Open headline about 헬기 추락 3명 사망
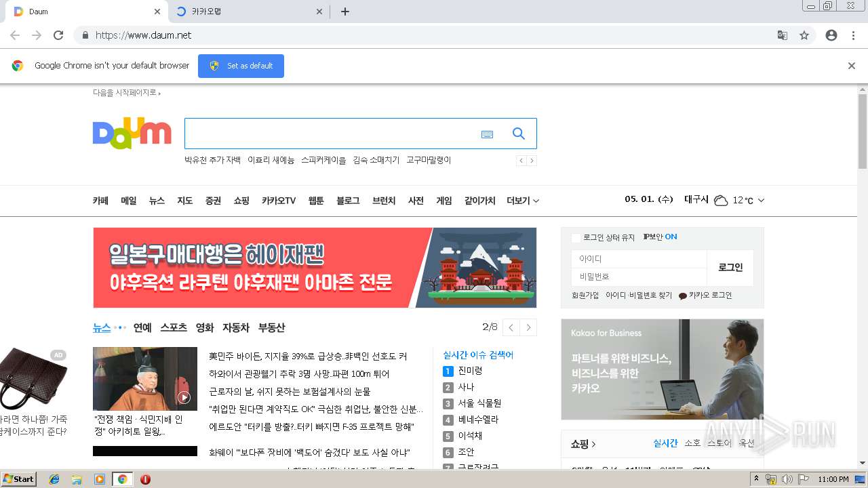Image resolution: width=868 pixels, height=488 pixels. click(x=299, y=374)
